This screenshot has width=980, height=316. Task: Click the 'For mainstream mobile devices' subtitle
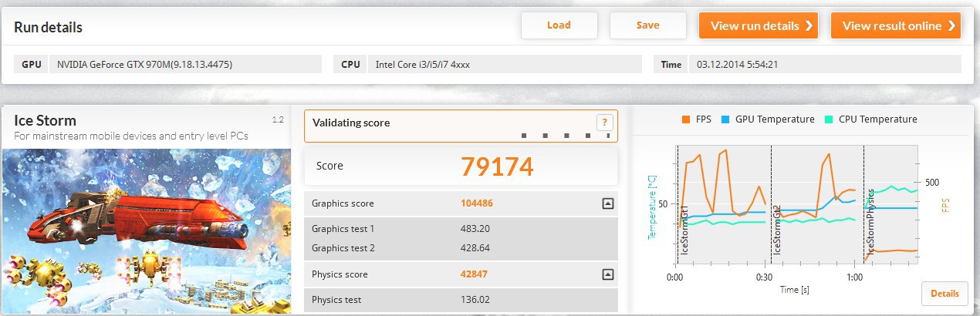coord(131,136)
